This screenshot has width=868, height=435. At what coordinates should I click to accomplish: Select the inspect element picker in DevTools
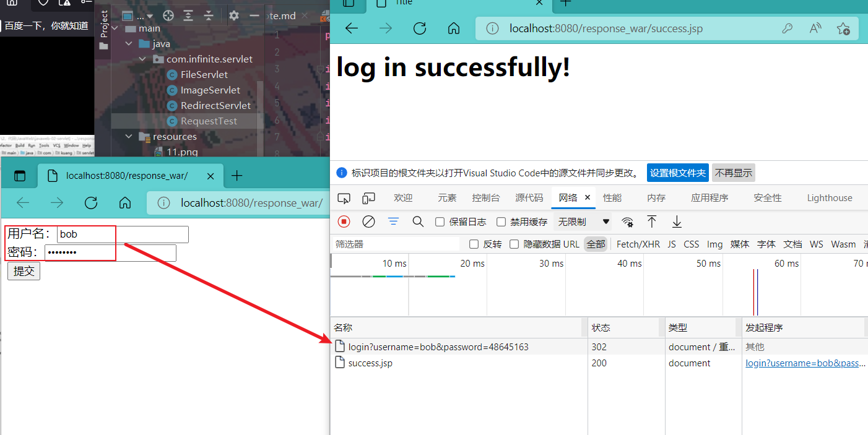tap(344, 198)
